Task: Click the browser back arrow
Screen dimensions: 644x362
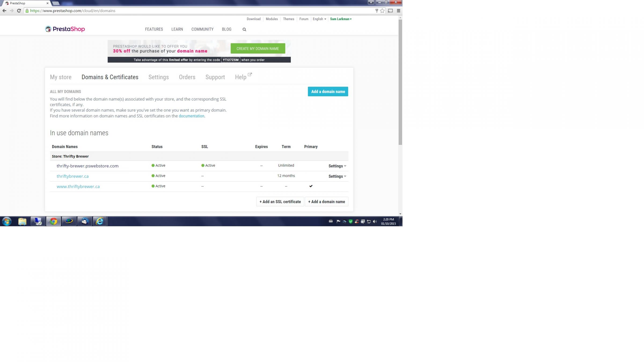Action: click(x=4, y=11)
